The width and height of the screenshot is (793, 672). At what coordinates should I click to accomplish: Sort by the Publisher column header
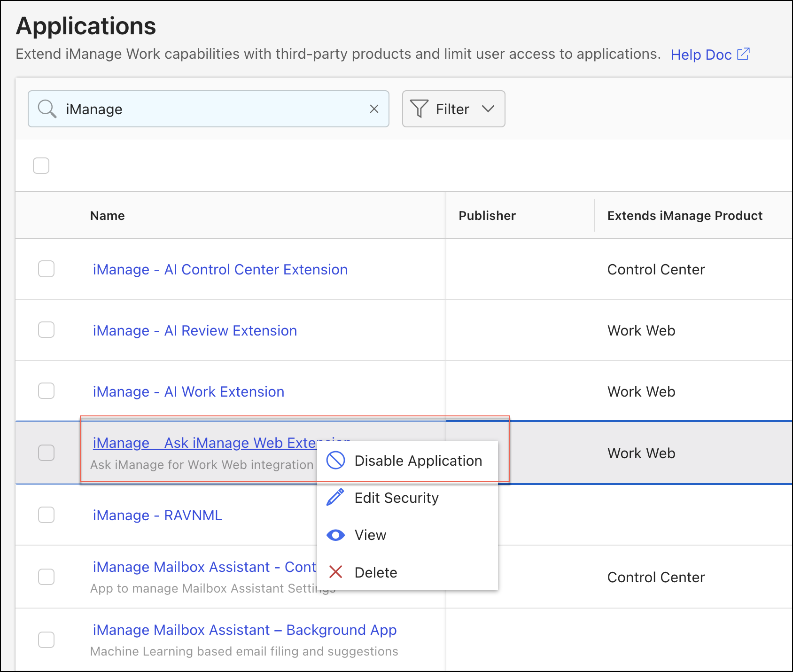point(487,216)
